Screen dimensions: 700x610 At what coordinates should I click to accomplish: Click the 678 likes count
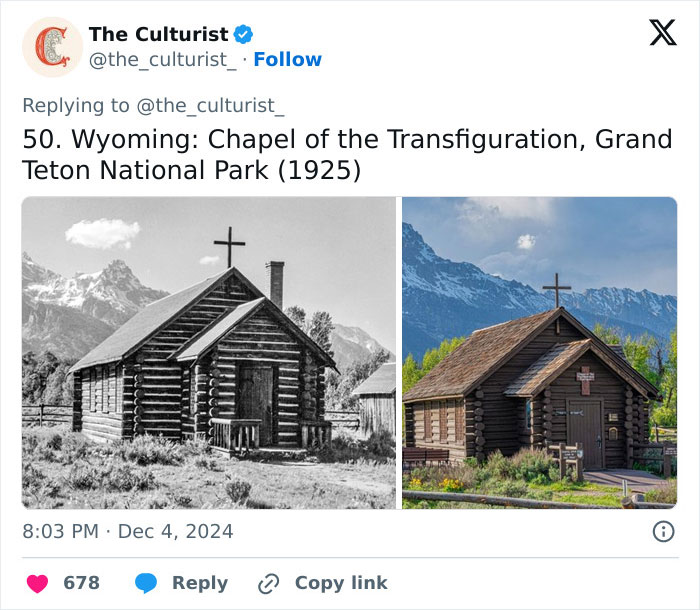pyautogui.click(x=82, y=583)
